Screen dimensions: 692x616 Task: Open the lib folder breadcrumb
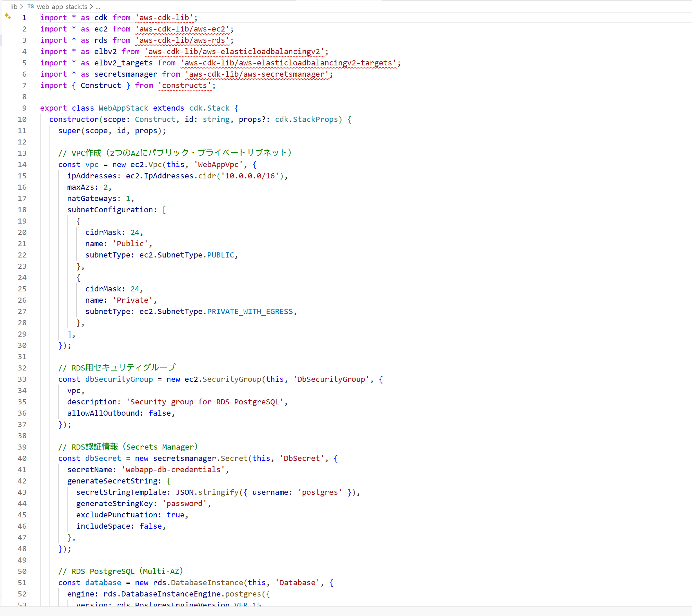pyautogui.click(x=14, y=7)
